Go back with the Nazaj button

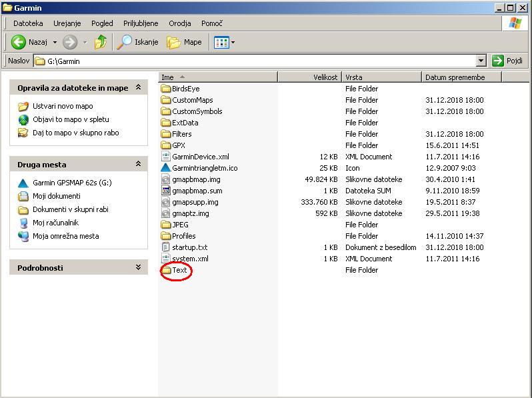click(29, 42)
